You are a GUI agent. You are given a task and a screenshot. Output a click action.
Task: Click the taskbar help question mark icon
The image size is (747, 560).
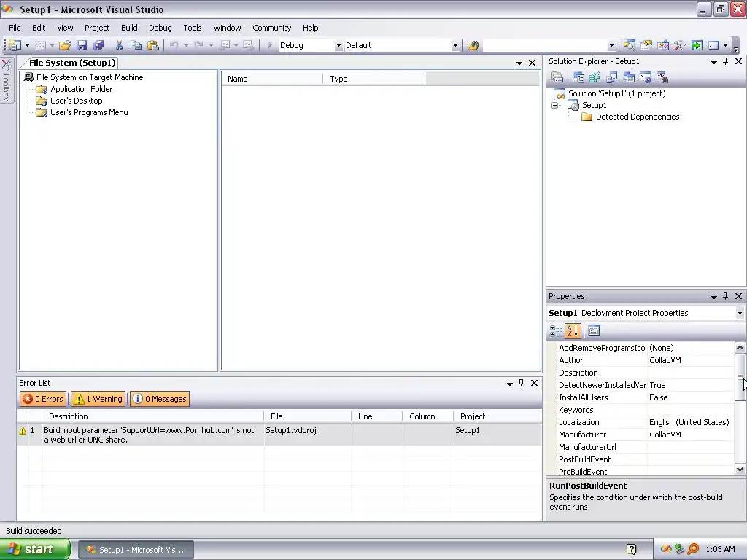coord(631,550)
